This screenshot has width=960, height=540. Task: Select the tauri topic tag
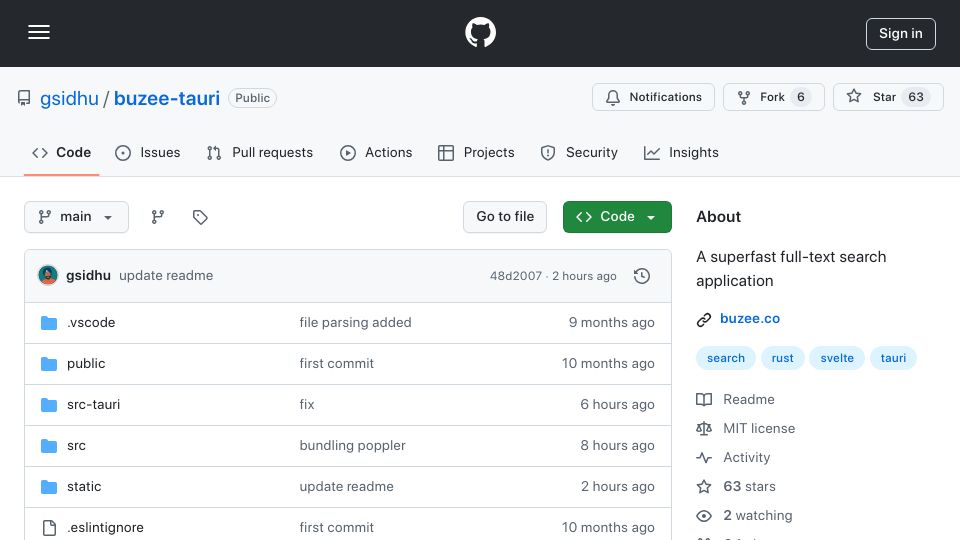coord(893,358)
